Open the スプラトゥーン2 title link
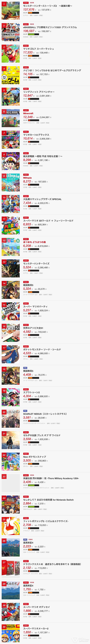The image size is (90, 644). (31, 392)
